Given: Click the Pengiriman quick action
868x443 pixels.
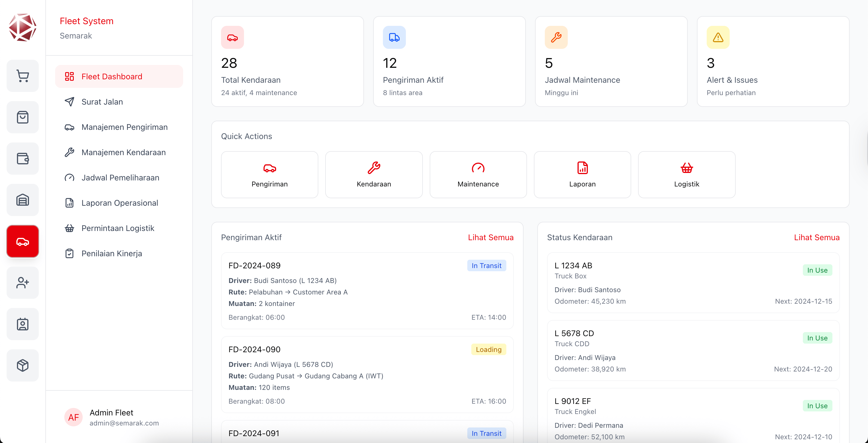Looking at the screenshot, I should (270, 175).
